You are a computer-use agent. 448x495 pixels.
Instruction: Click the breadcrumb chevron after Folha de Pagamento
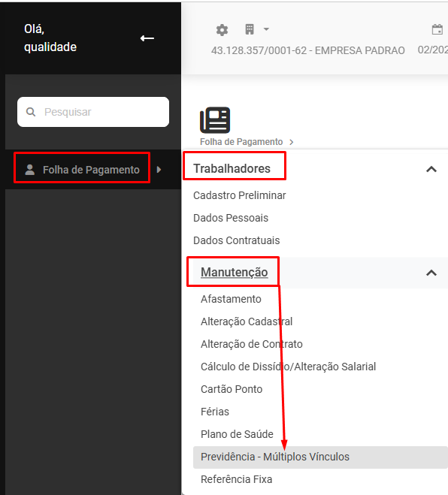point(292,142)
